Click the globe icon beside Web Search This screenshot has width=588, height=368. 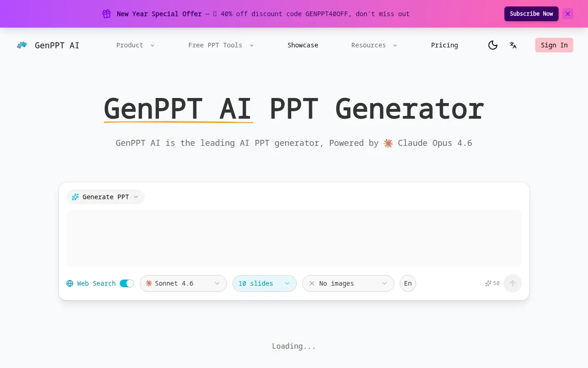[x=71, y=283]
